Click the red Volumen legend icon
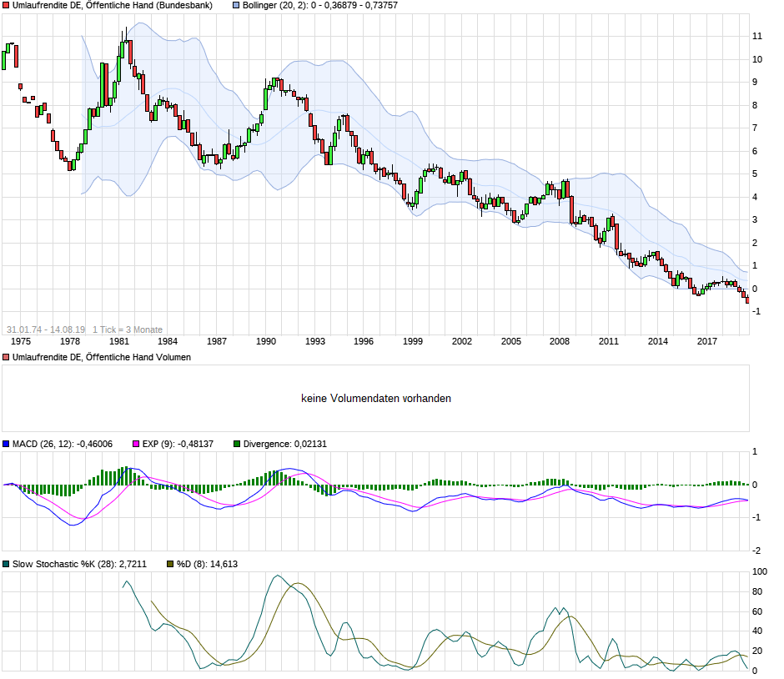The height and width of the screenshot is (679, 784). coord(5,357)
